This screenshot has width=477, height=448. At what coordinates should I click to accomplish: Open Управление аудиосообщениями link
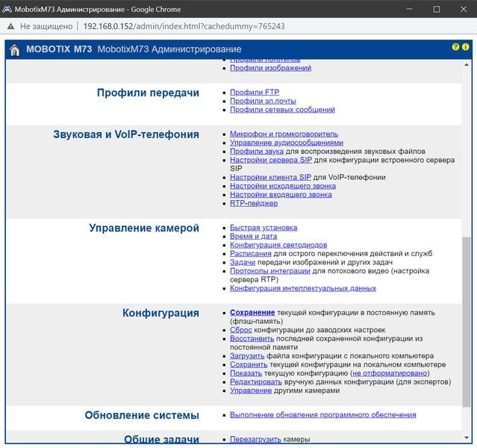pyautogui.click(x=286, y=143)
